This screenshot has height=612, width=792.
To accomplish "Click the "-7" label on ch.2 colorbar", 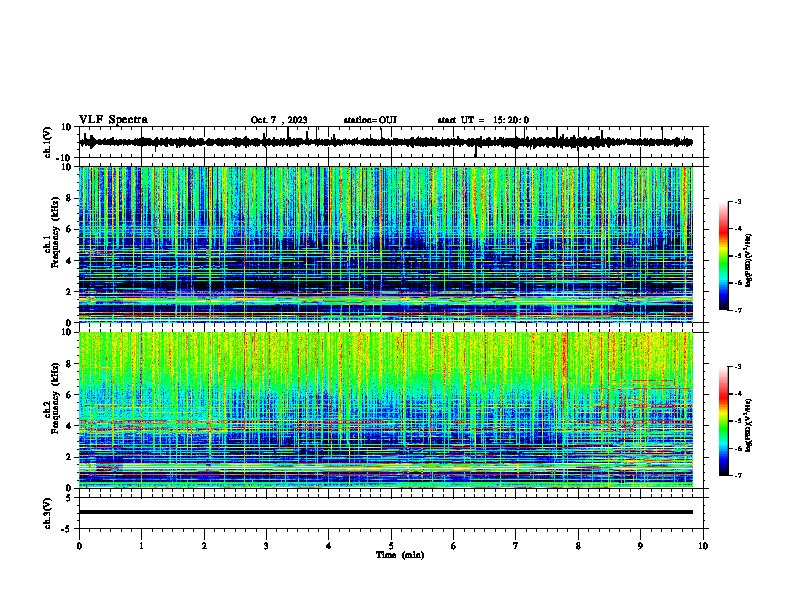I will coord(737,476).
